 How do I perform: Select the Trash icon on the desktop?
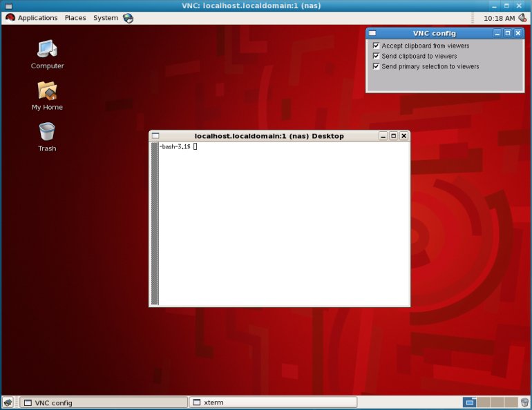pos(47,132)
